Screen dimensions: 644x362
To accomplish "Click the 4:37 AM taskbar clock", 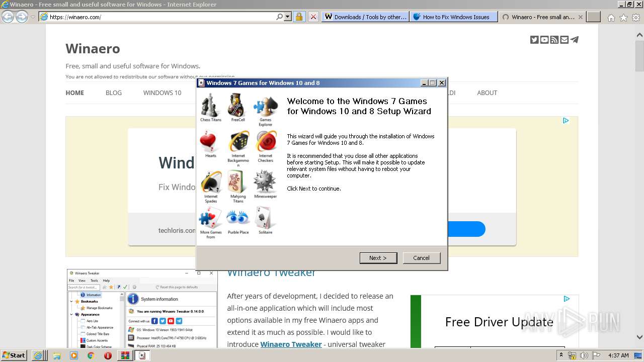I will [618, 355].
